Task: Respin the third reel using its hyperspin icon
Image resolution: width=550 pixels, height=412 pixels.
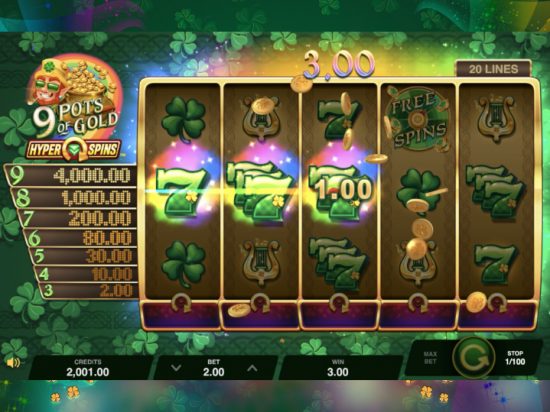Action: (x=339, y=303)
